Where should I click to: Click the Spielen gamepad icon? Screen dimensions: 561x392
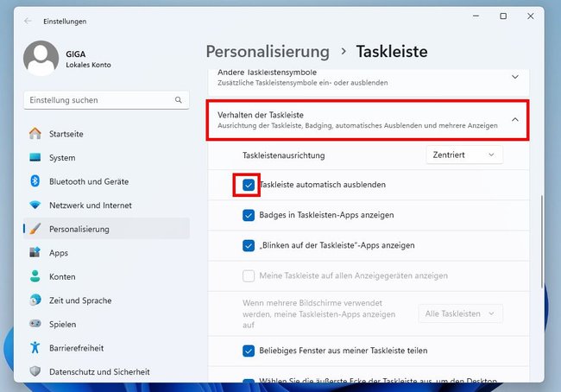(x=35, y=324)
